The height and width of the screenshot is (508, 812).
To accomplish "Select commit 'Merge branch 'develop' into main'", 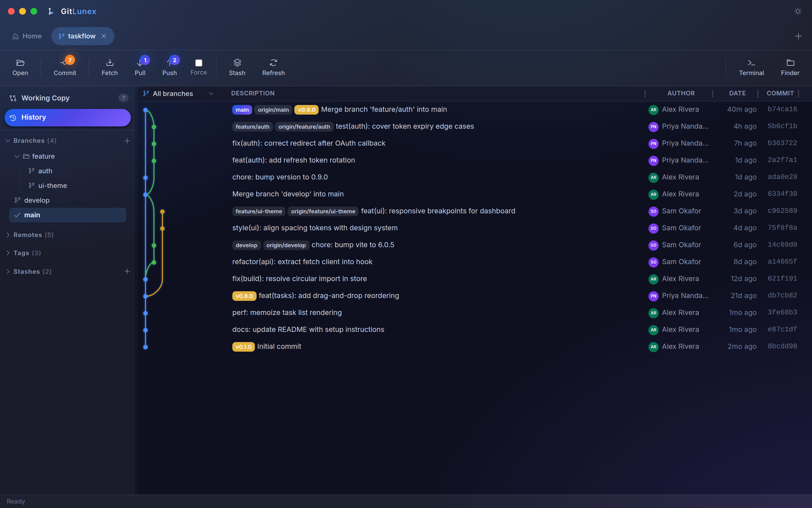I will [475, 194].
